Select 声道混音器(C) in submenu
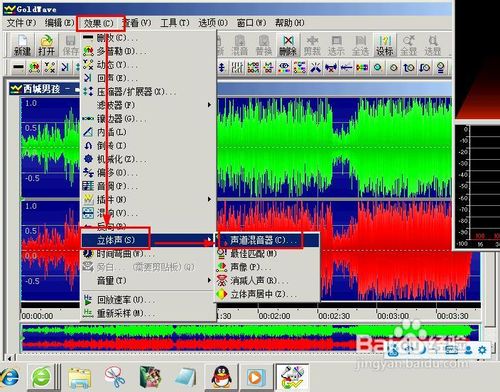 [267, 240]
